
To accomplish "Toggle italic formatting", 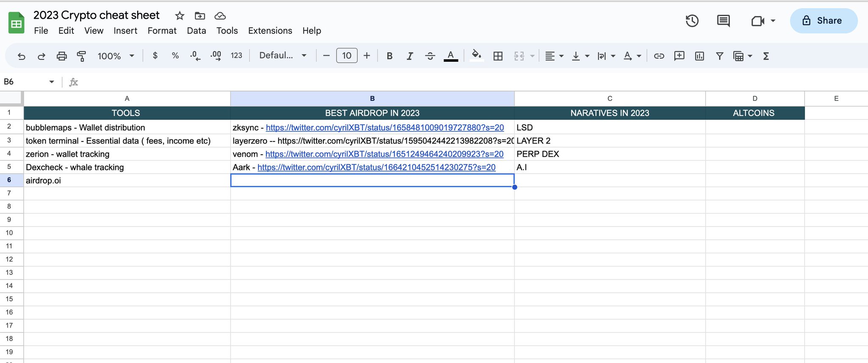I will point(409,56).
